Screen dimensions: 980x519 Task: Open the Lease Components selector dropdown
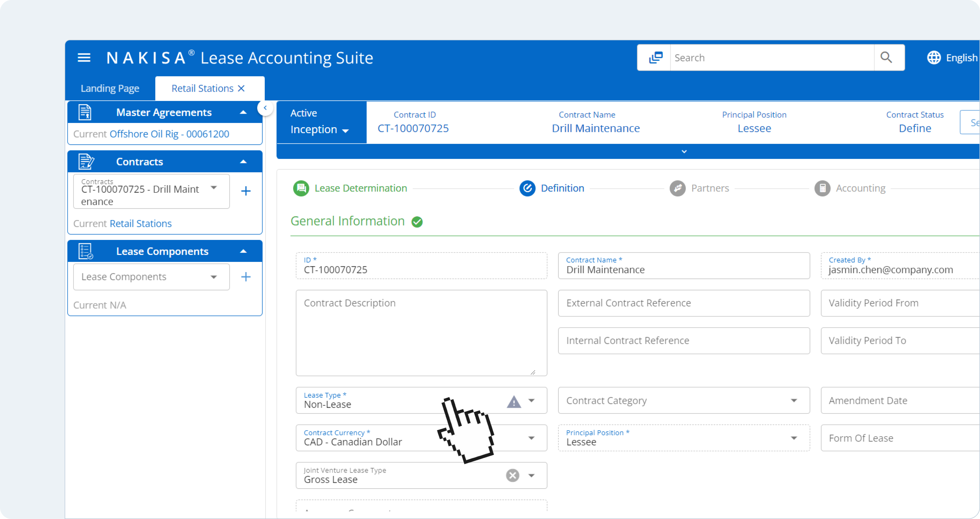coord(214,277)
